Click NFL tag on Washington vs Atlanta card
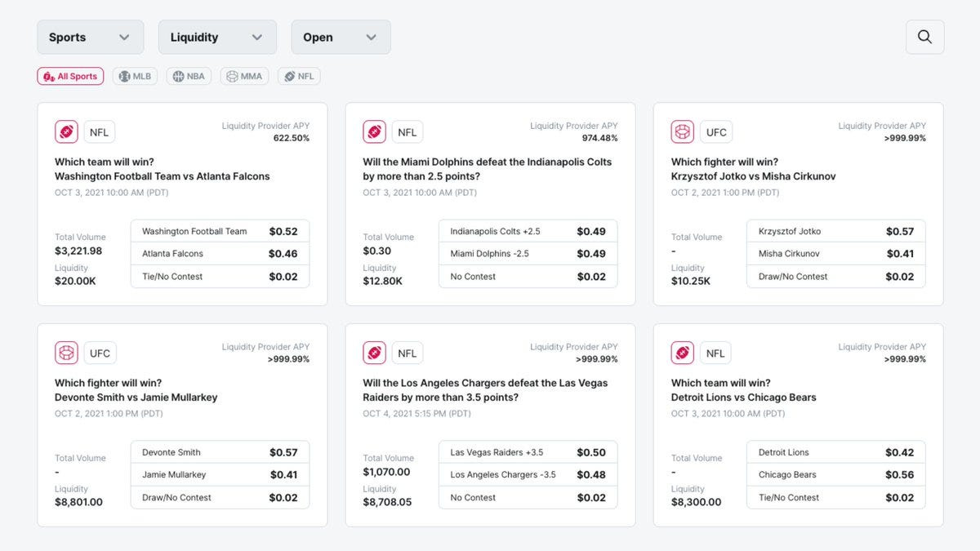980x551 pixels. coord(99,132)
